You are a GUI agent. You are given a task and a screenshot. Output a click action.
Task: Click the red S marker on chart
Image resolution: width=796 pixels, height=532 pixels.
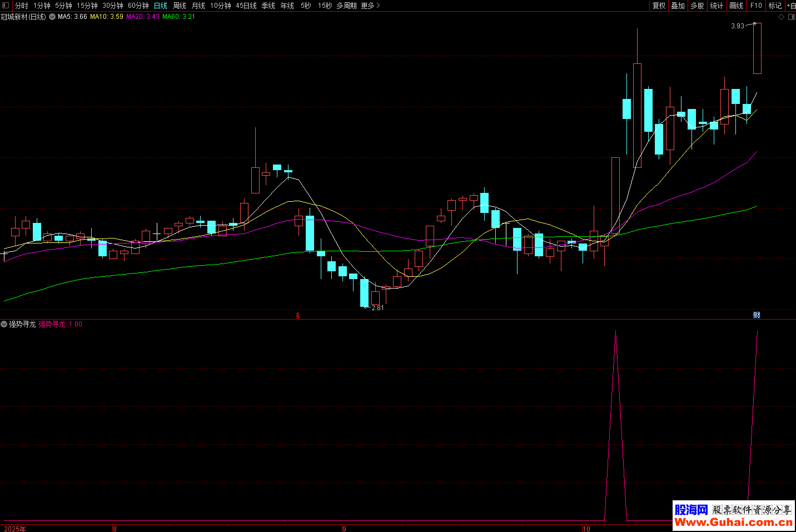pos(298,316)
